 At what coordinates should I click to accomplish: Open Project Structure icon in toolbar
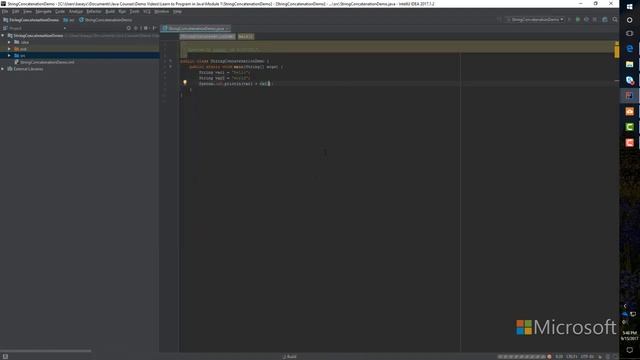[605, 19]
